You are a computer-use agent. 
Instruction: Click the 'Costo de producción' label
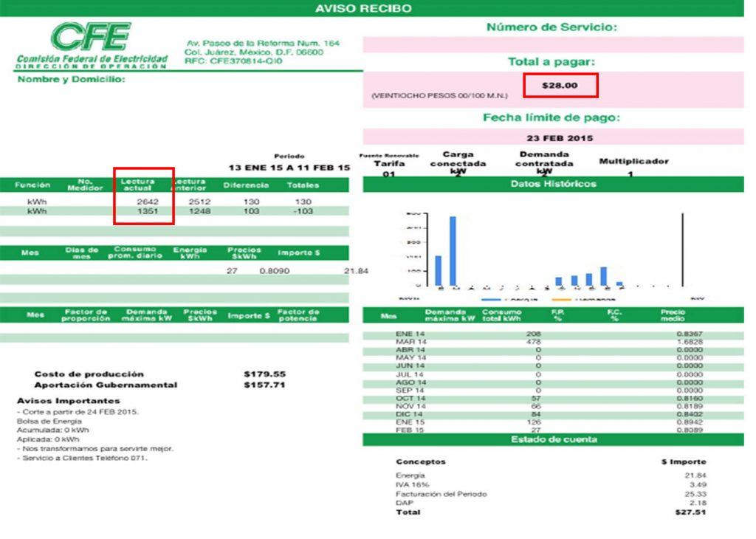[x=89, y=374]
